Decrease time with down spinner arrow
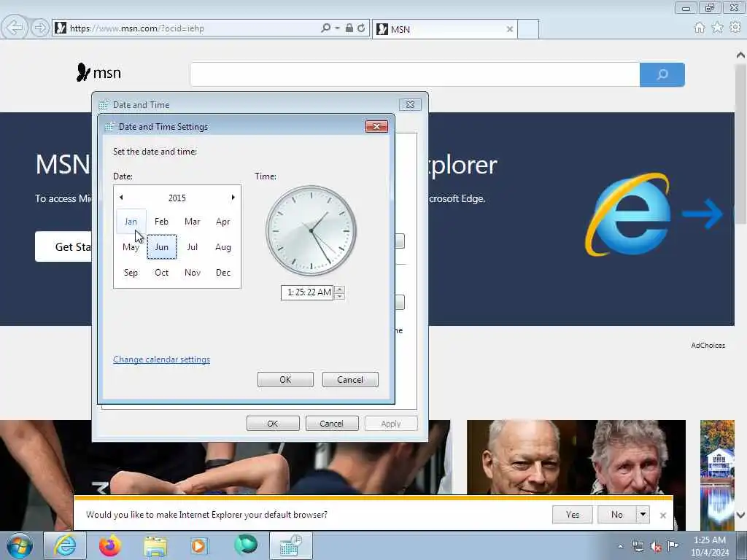 point(340,296)
